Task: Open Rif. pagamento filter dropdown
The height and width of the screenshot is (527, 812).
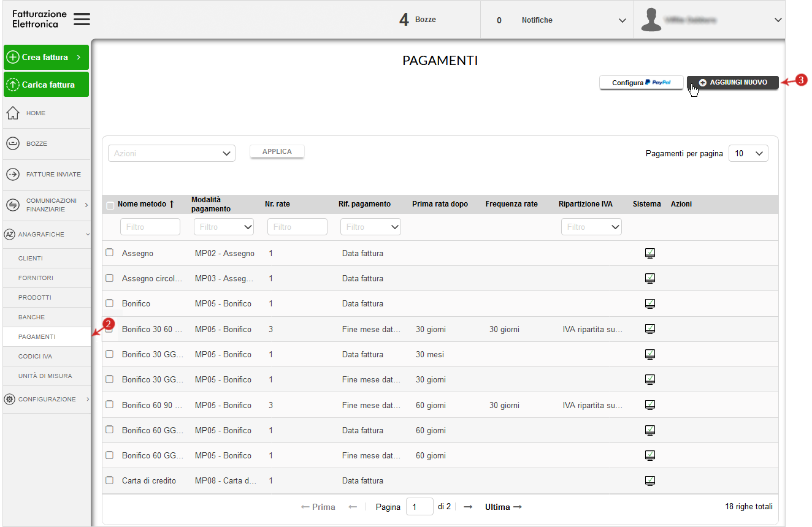Action: tap(370, 227)
